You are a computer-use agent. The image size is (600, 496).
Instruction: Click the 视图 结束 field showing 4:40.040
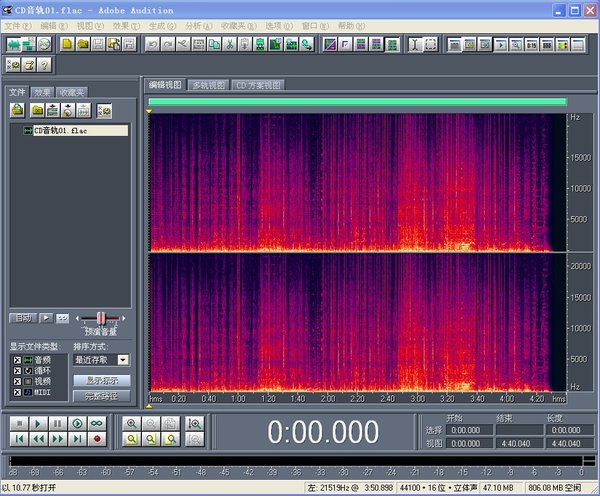click(x=519, y=444)
